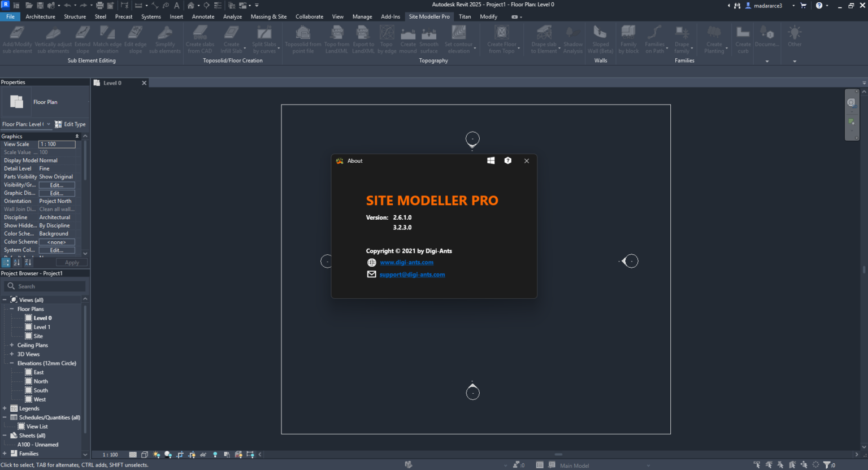Expand the Ceiling Plans tree node
The image size is (868, 470).
point(11,345)
